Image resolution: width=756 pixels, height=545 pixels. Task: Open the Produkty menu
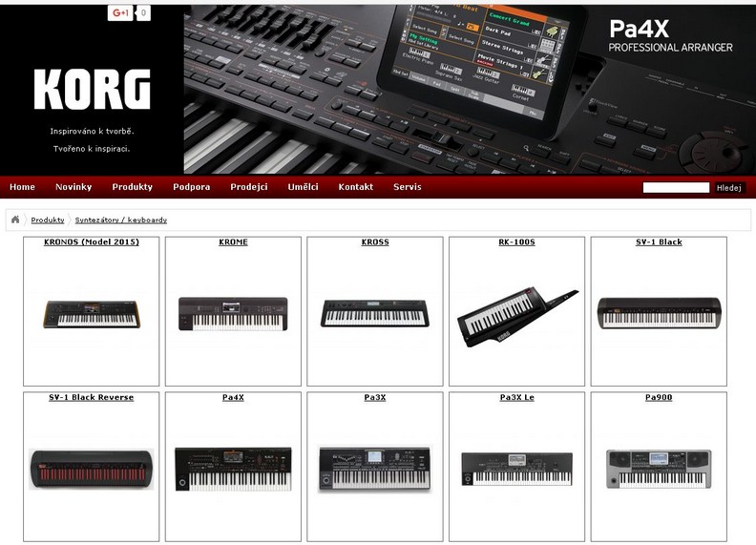(132, 187)
